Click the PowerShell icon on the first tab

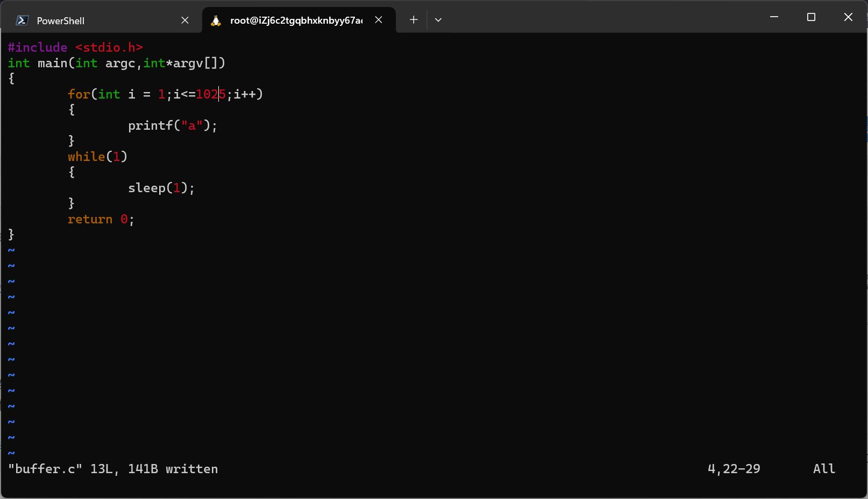(x=22, y=20)
